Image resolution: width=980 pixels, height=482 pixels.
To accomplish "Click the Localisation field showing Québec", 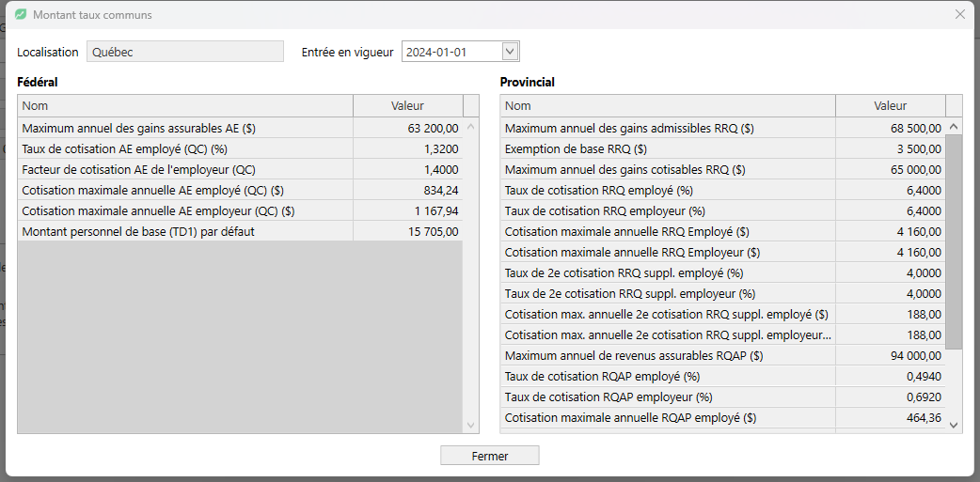I will (x=185, y=52).
